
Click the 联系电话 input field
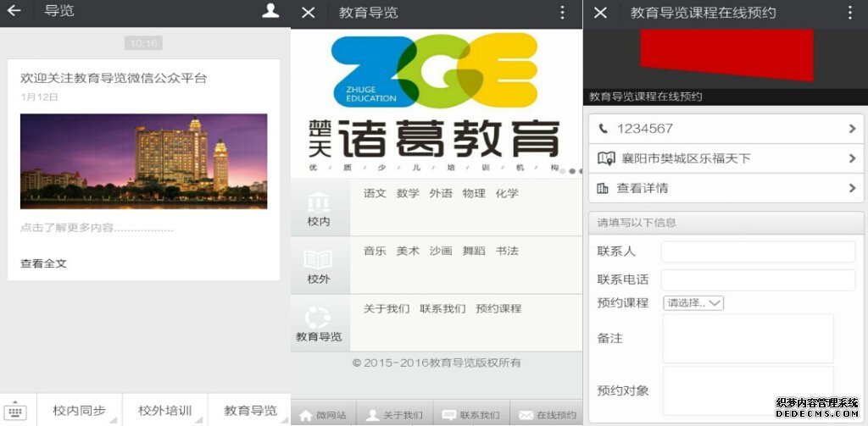tap(759, 280)
